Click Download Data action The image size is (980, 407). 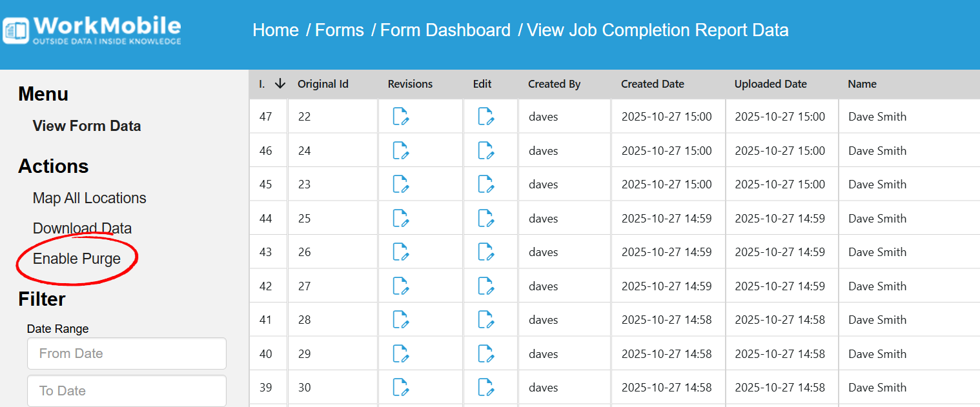pyautogui.click(x=82, y=228)
